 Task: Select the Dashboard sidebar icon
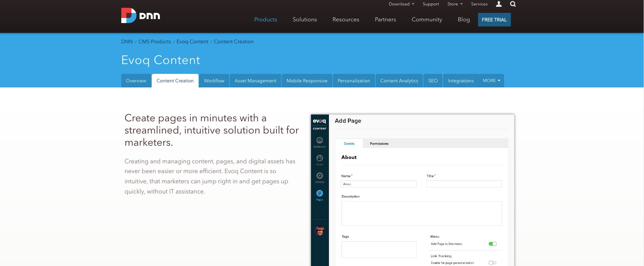319,142
